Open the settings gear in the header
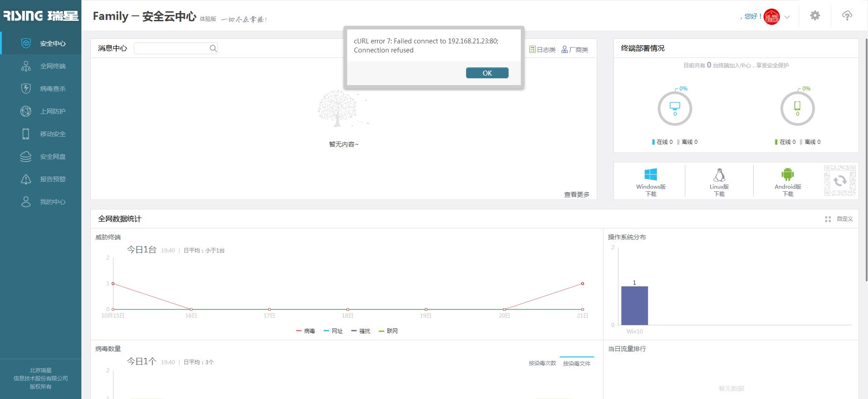This screenshot has height=399, width=868. (x=815, y=16)
